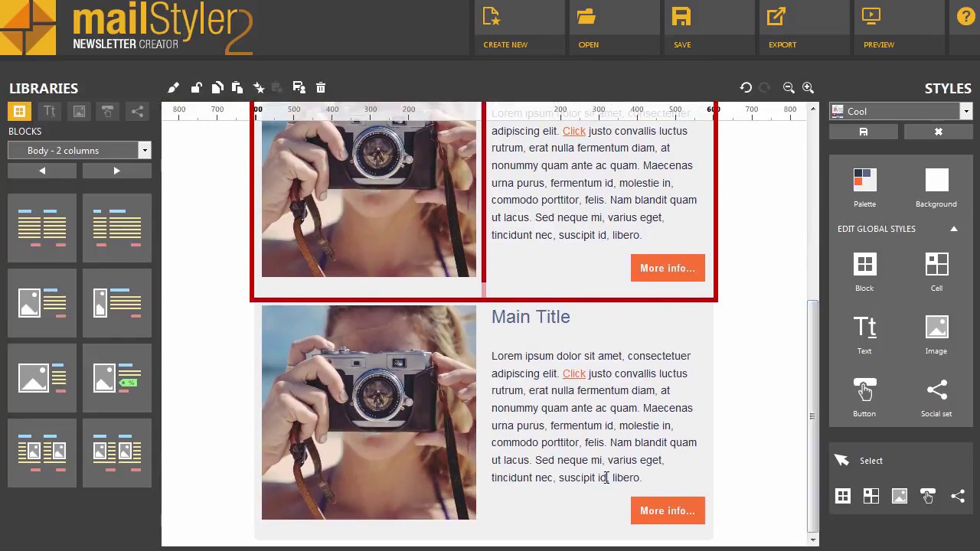Click the paintbrush style icon in editor toolbar
980x551 pixels.
coord(174,87)
